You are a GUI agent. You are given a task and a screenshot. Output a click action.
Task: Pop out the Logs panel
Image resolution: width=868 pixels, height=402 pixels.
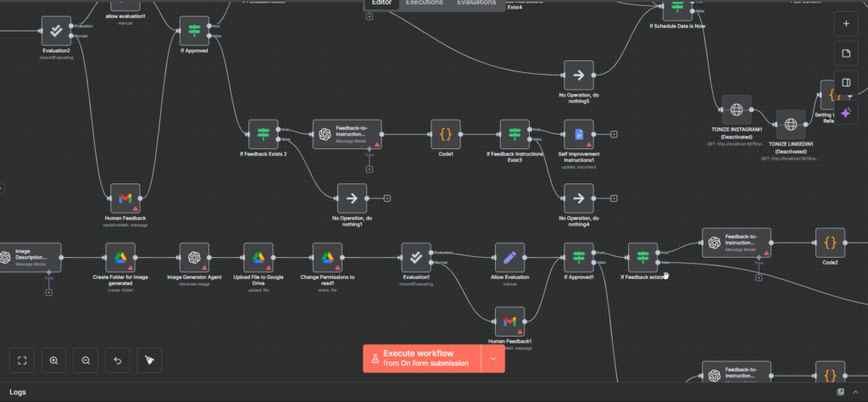pyautogui.click(x=840, y=392)
